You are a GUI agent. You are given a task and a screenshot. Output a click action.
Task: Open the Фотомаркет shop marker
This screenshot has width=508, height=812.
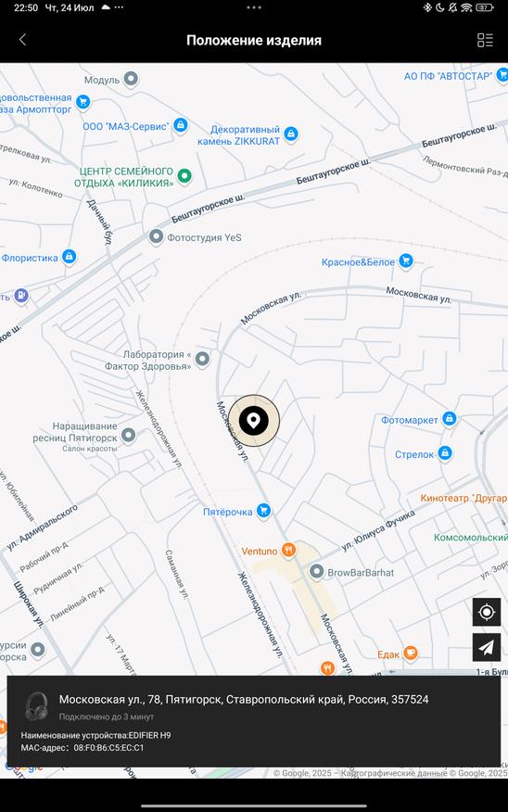pos(449,419)
